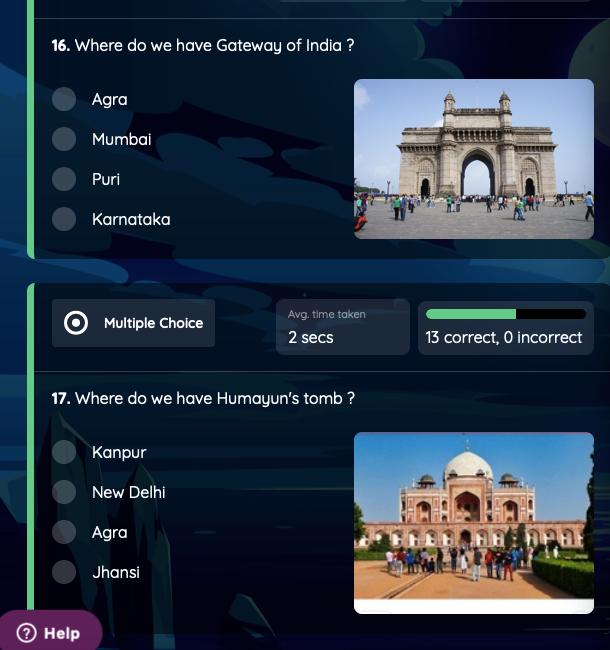Pick the Jhansi answer option

coord(64,572)
